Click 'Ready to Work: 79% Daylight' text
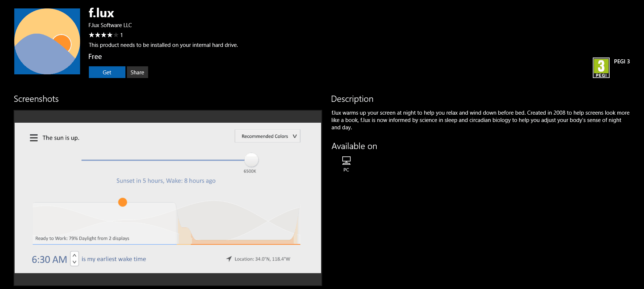The height and width of the screenshot is (289, 644). [x=82, y=238]
